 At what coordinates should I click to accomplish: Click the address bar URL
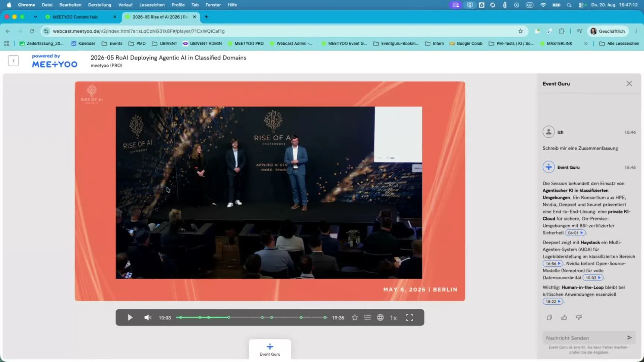tap(139, 31)
